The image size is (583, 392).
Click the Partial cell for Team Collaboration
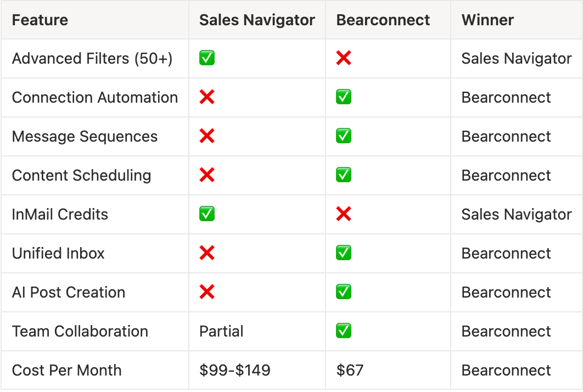click(x=221, y=331)
